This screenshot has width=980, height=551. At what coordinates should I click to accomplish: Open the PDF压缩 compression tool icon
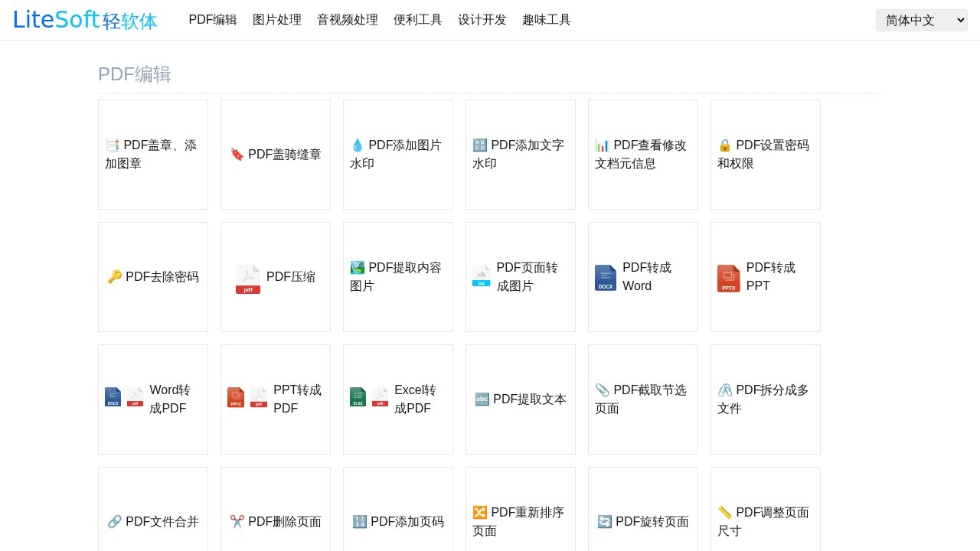coord(247,277)
